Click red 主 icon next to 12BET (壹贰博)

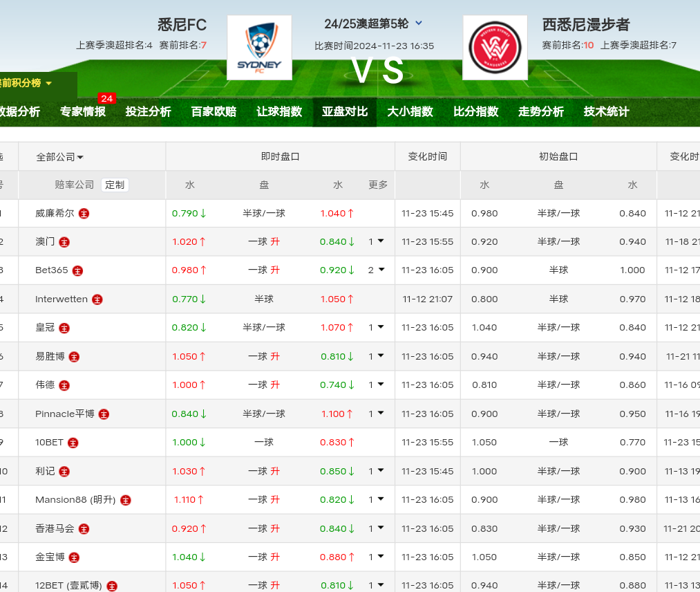[x=112, y=586]
